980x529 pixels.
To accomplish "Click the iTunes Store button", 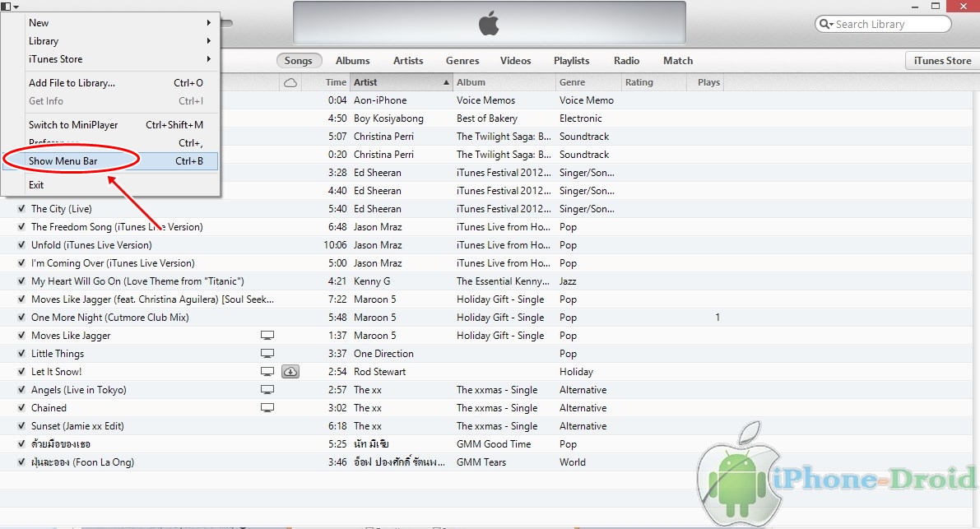I will pyautogui.click(x=942, y=61).
